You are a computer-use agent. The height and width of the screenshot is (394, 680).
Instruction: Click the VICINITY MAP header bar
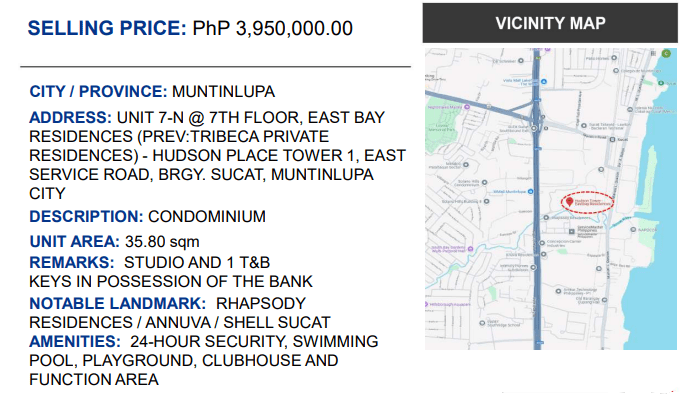pyautogui.click(x=550, y=23)
